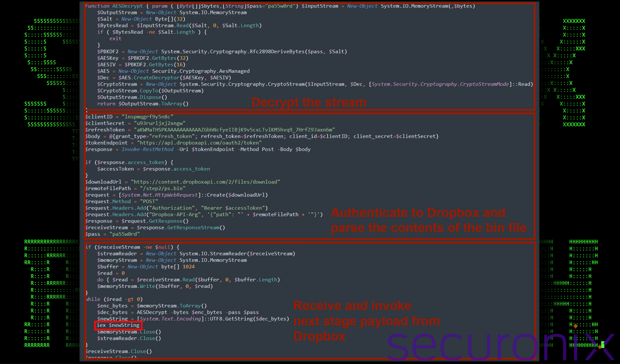Click the 'Decrypt the stream' red annotation
This screenshot has width=620, height=364.
[308, 102]
